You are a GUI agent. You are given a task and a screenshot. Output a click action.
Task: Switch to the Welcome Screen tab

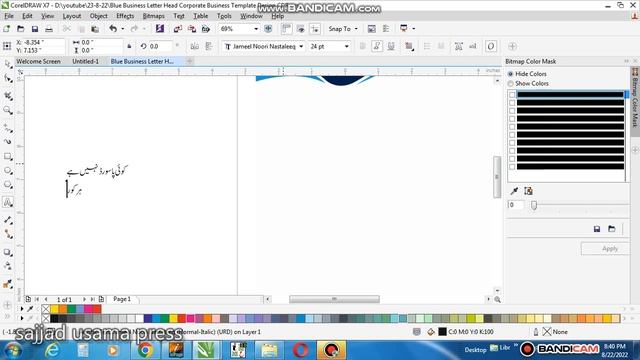point(38,61)
